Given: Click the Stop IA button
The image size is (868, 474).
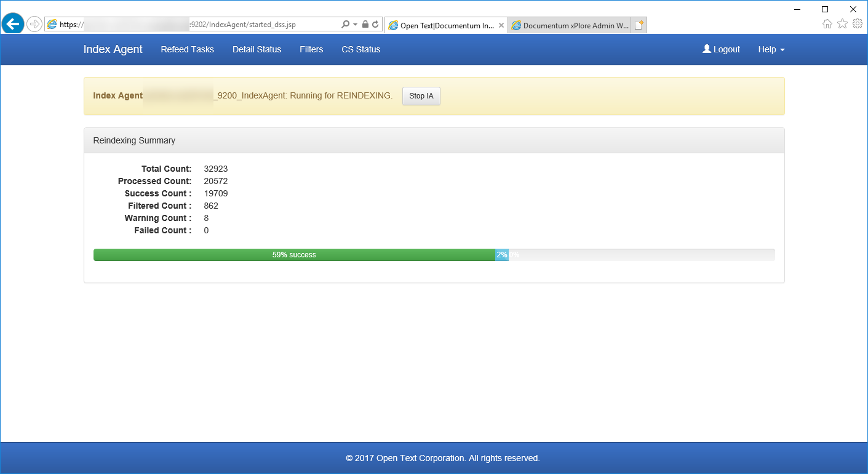Looking at the screenshot, I should pos(421,96).
